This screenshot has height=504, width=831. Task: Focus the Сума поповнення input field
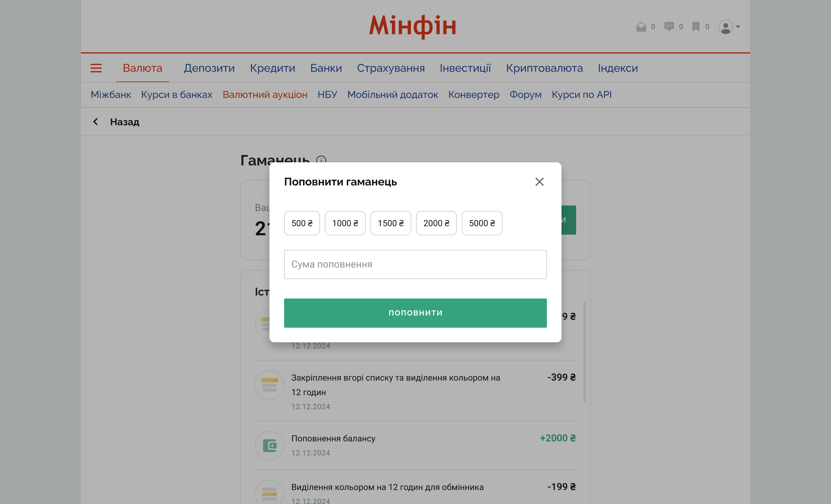415,264
